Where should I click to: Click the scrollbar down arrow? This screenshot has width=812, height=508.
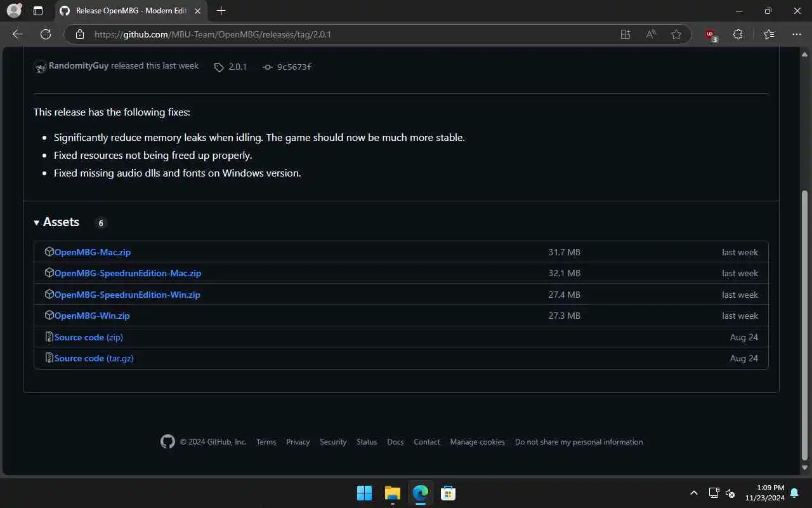click(806, 468)
